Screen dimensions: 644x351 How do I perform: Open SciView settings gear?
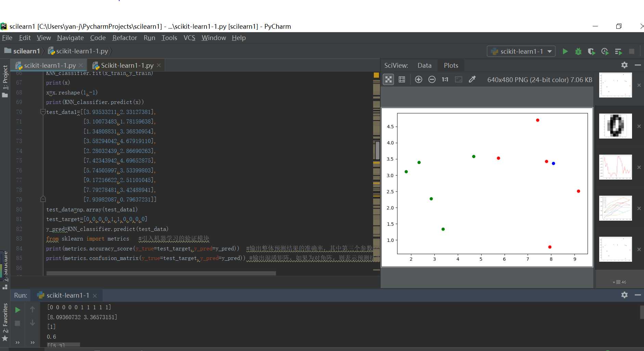pyautogui.click(x=625, y=65)
